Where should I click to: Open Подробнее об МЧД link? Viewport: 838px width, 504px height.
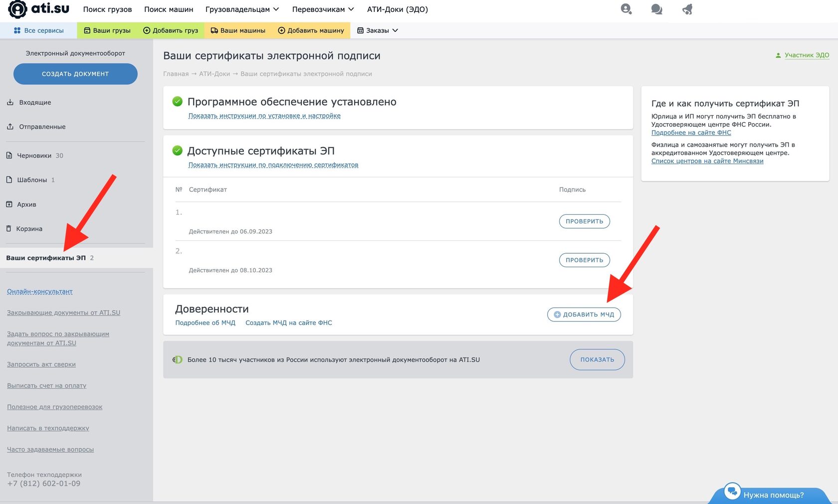pyautogui.click(x=205, y=323)
